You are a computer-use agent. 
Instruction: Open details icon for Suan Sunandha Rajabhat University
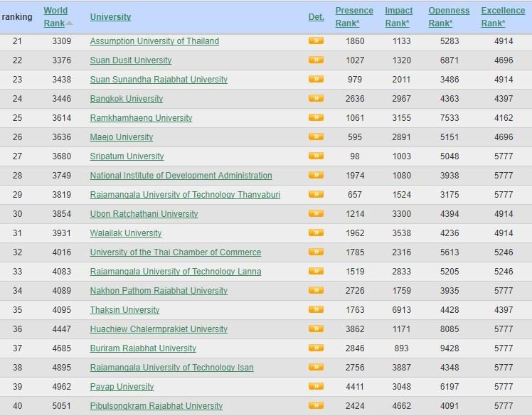pos(316,79)
